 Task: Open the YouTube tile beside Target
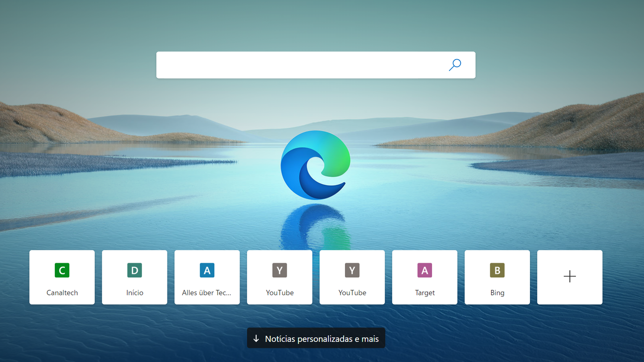click(x=352, y=277)
